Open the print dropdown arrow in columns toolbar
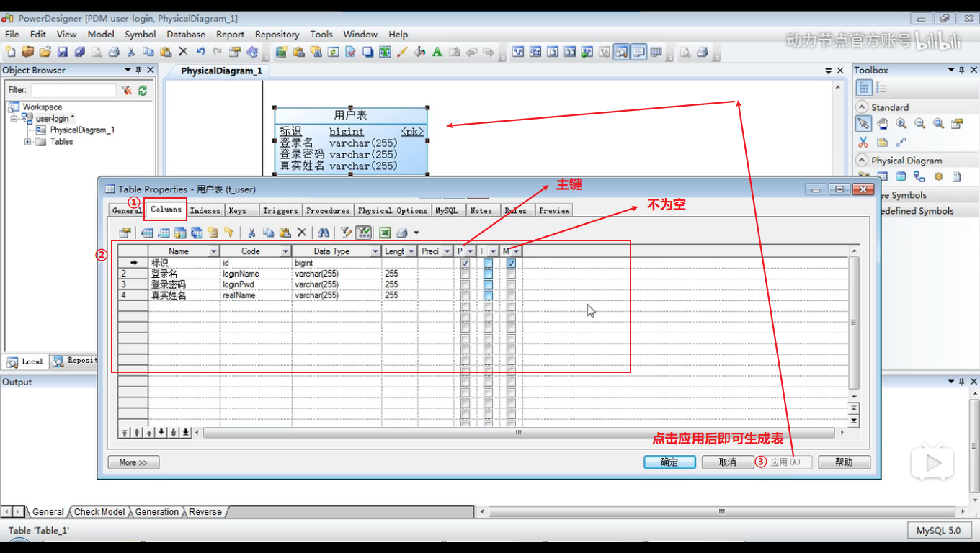The image size is (980, 553). tap(416, 233)
